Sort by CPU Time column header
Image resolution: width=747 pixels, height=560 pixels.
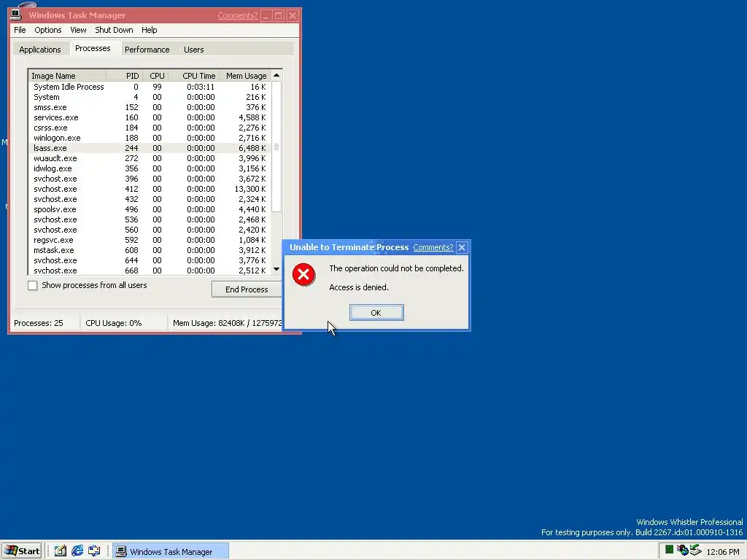coord(194,76)
